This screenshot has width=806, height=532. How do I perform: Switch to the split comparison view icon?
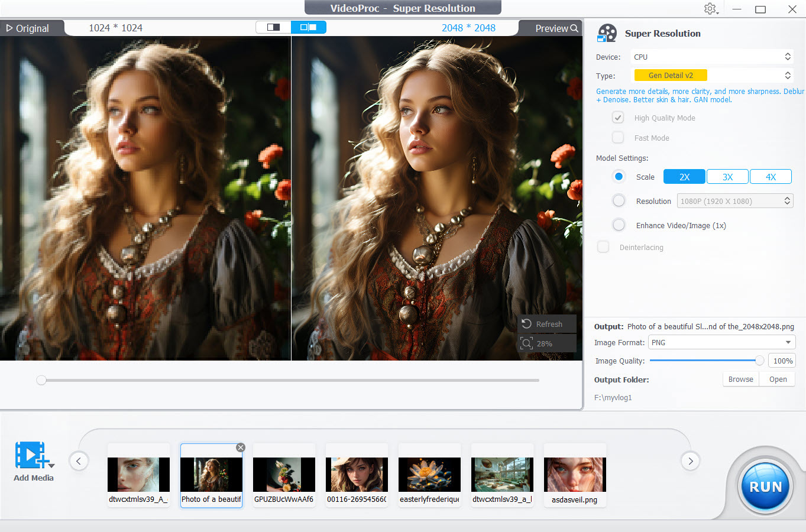[x=307, y=27]
